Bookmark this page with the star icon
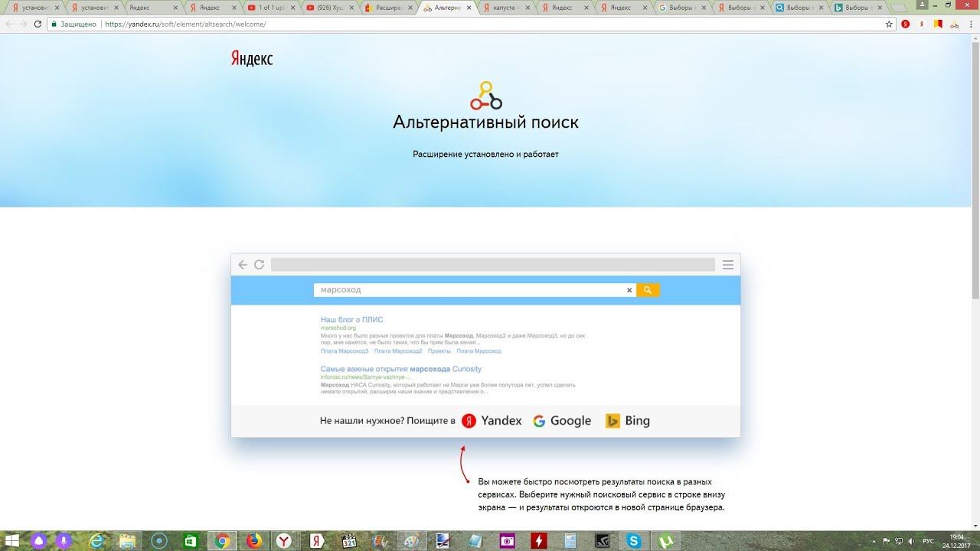 coord(889,24)
